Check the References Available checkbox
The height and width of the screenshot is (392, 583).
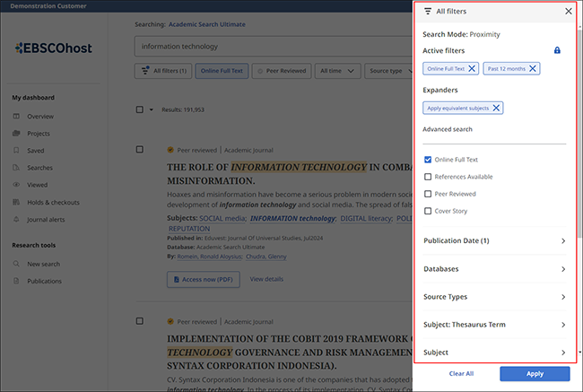pos(428,177)
